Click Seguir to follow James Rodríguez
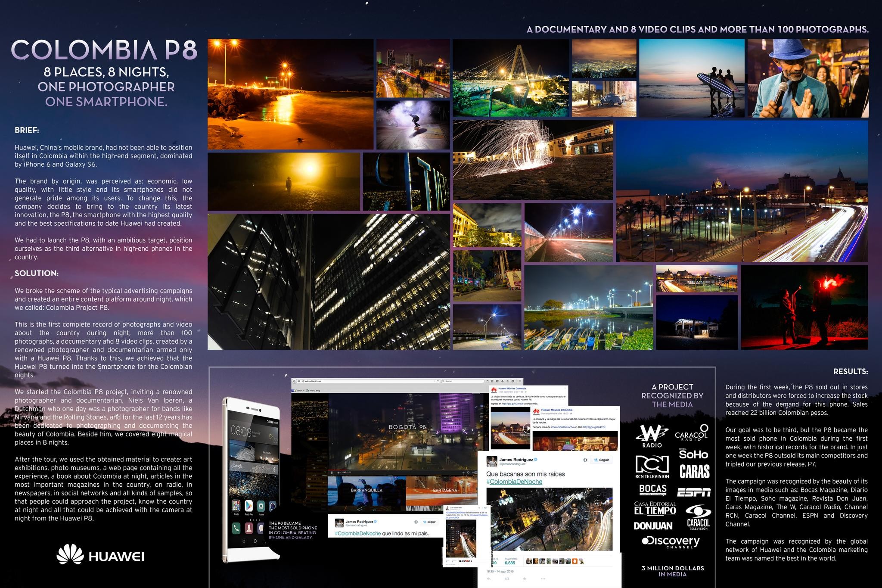This screenshot has height=588, width=882. click(x=602, y=460)
